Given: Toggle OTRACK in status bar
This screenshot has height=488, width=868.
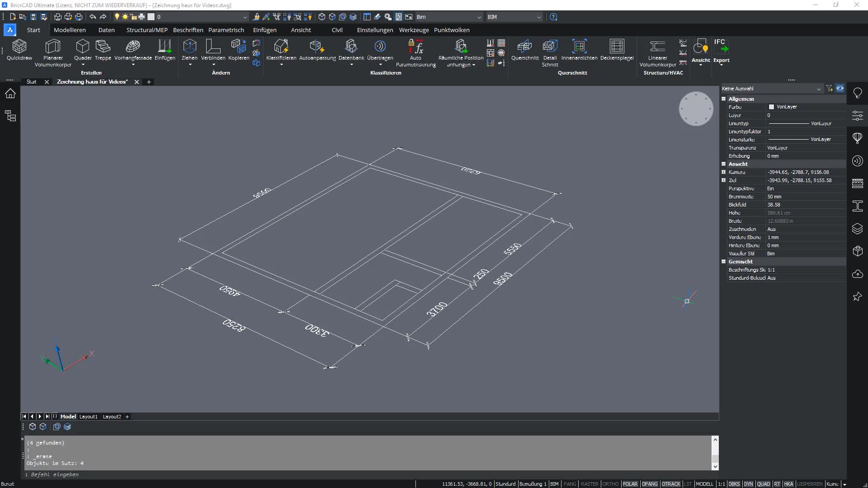Looking at the screenshot, I should coord(671,484).
